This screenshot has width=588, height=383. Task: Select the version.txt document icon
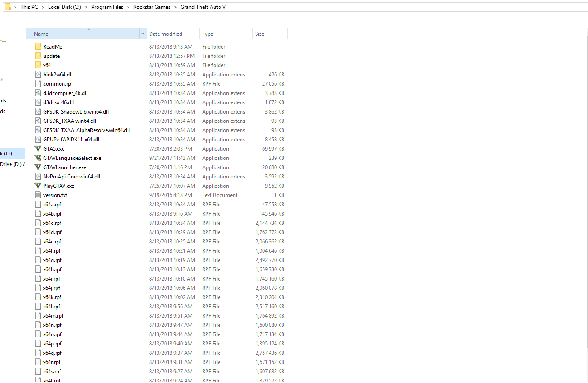[x=38, y=195]
